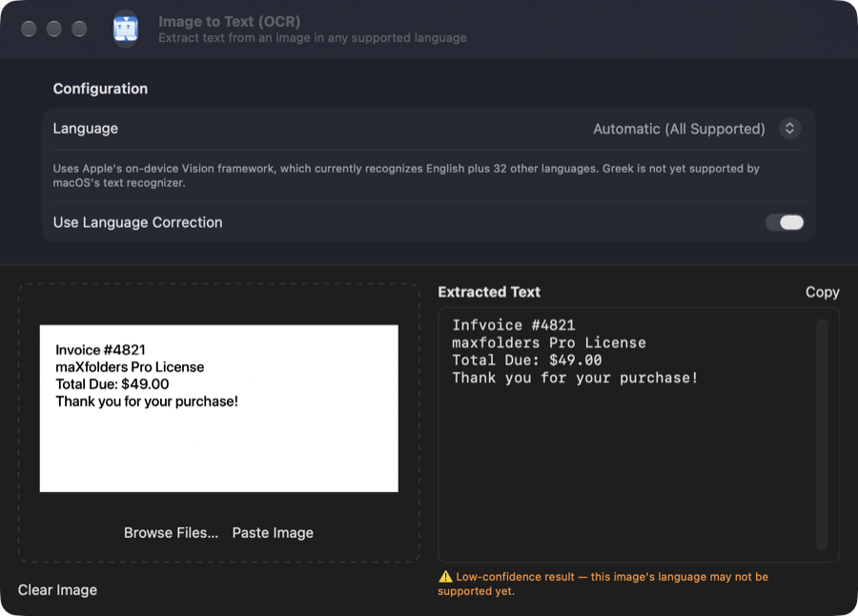The height and width of the screenshot is (616, 858).
Task: Click the Language row label
Action: point(86,129)
